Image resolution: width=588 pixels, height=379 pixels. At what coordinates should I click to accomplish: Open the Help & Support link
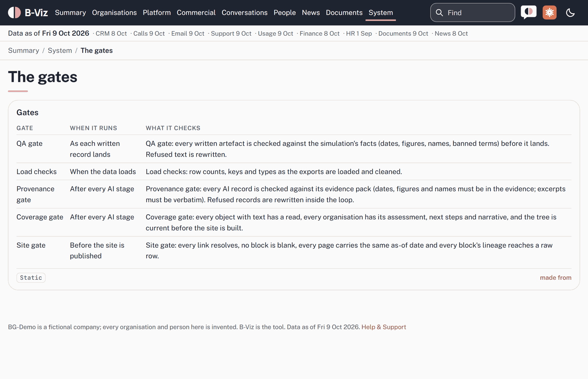click(x=384, y=327)
